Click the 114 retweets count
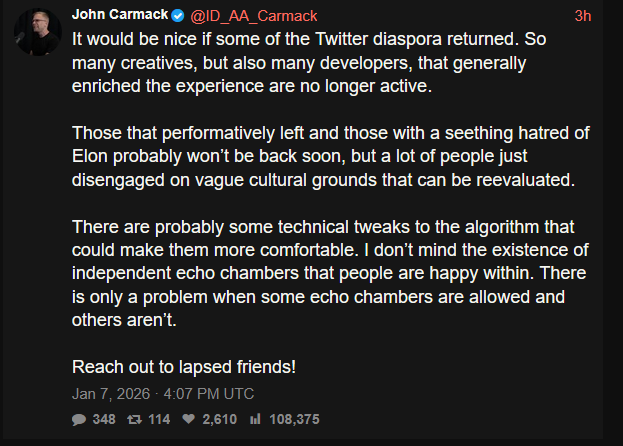 click(159, 419)
